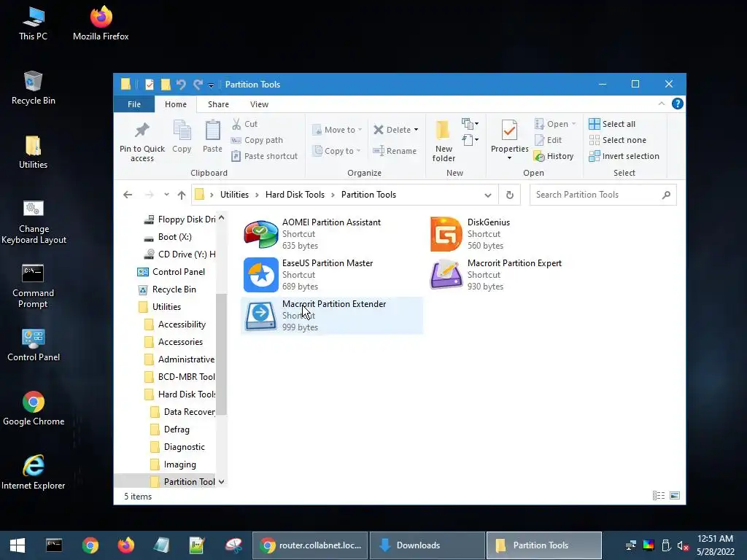Image resolution: width=747 pixels, height=560 pixels.
Task: Open the Copy to dropdown
Action: tap(336, 151)
